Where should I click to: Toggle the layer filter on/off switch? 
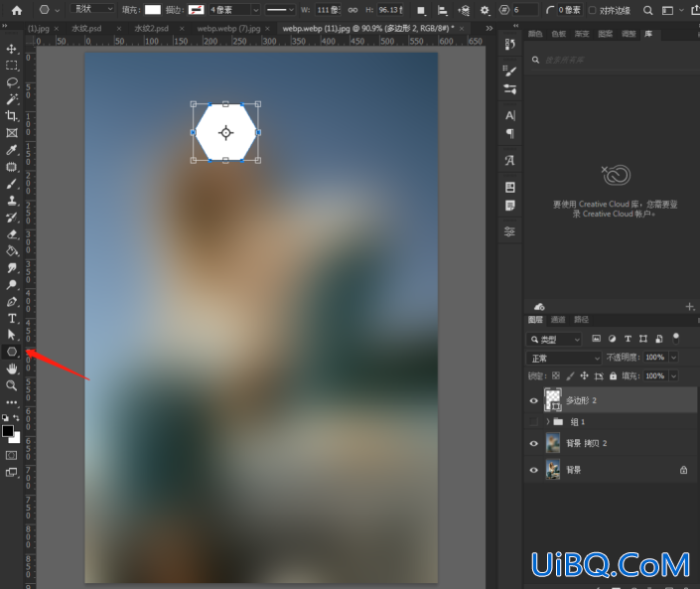676,338
